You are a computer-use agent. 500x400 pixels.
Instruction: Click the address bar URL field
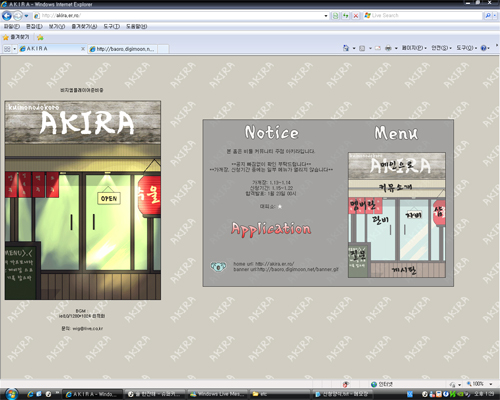click(180, 16)
